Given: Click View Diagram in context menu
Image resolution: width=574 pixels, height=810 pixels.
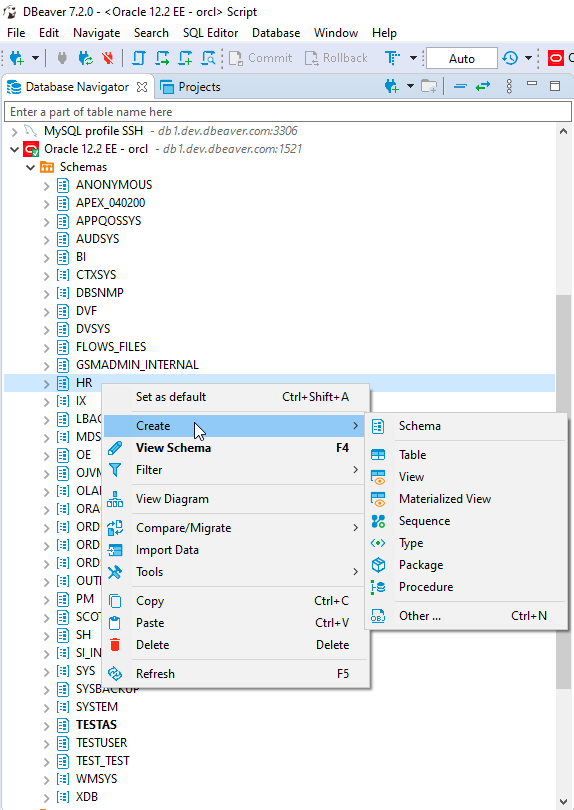Looking at the screenshot, I should 237,499.
